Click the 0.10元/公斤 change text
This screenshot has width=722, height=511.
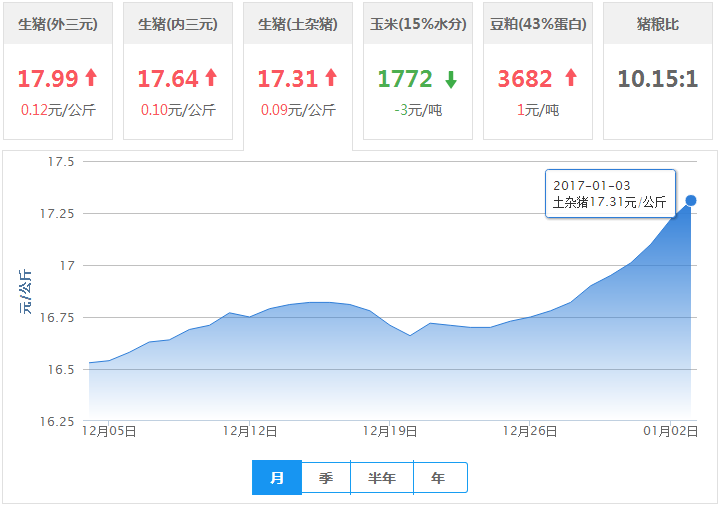pyautogui.click(x=178, y=110)
